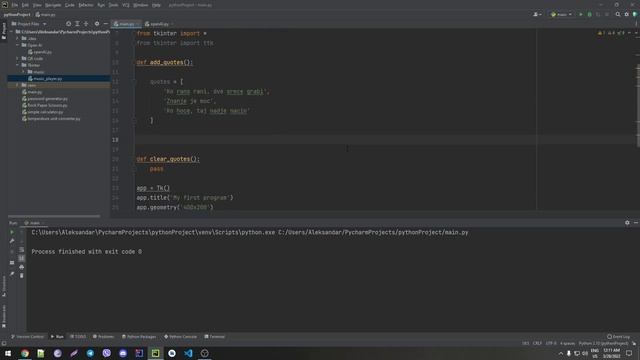
Task: Toggle scroll to end in run console
Action: [x=22, y=258]
